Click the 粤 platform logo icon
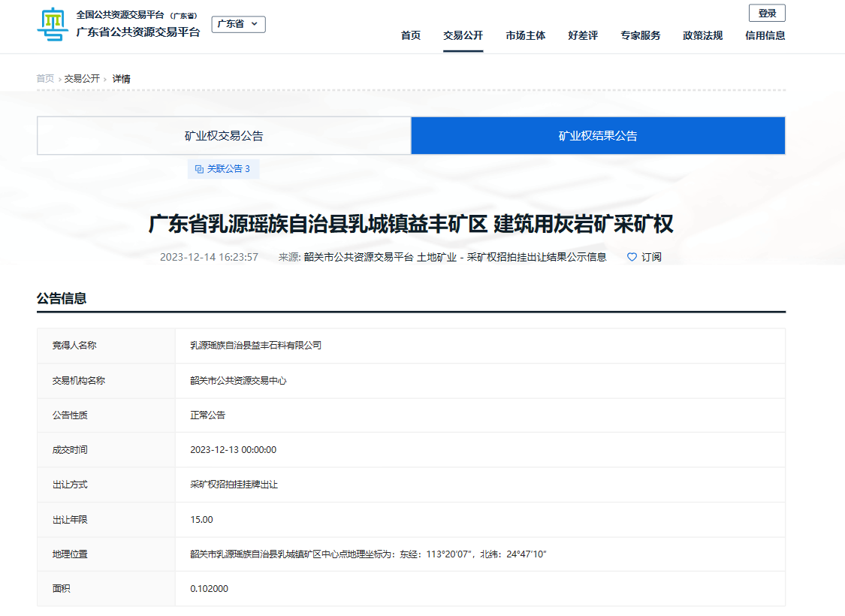This screenshot has width=845, height=616. click(x=53, y=24)
